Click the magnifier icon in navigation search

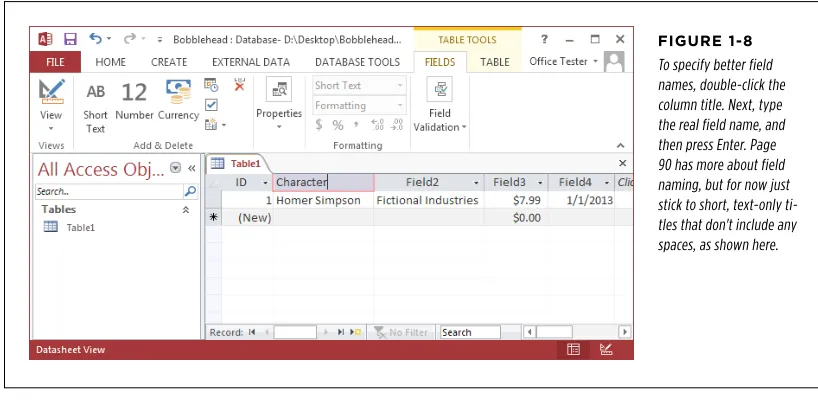click(190, 191)
